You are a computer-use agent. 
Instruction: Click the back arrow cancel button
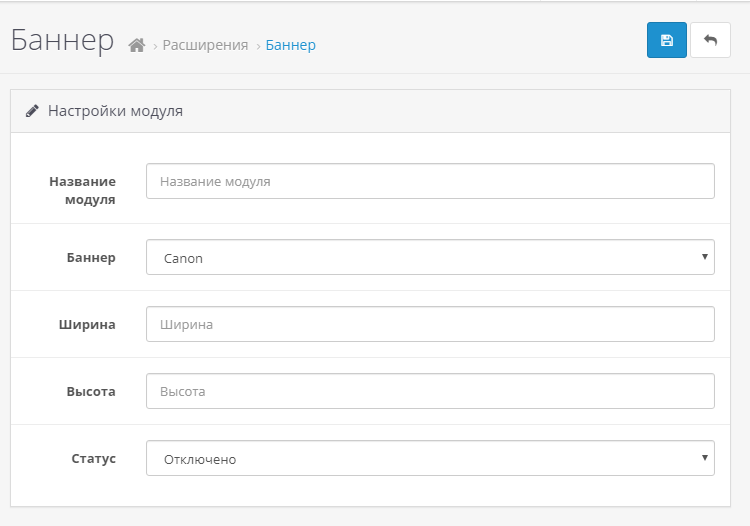[710, 40]
